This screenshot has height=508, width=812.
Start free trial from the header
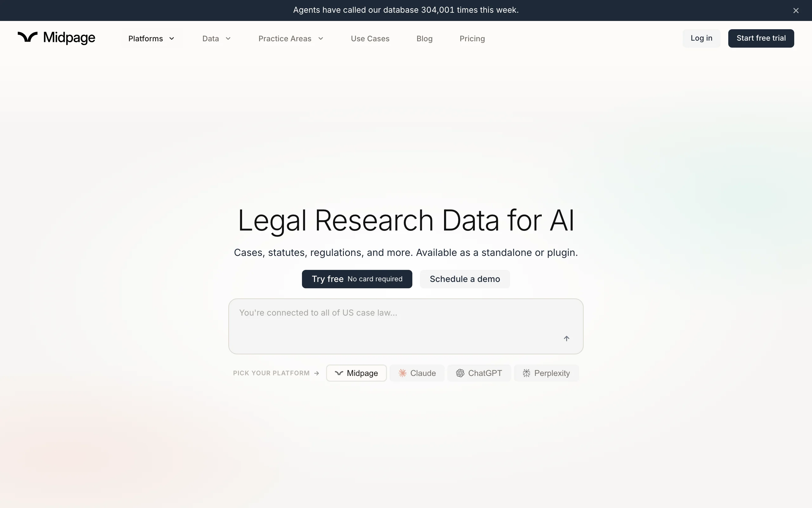tap(761, 38)
